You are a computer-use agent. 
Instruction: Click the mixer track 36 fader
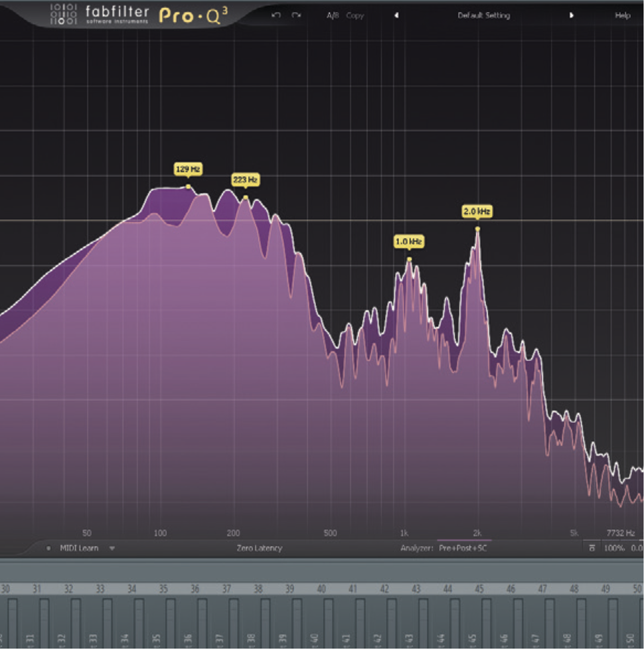point(202,622)
